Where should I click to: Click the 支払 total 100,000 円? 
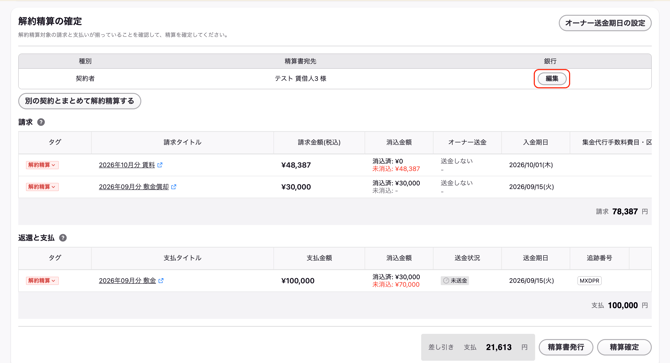pos(620,305)
